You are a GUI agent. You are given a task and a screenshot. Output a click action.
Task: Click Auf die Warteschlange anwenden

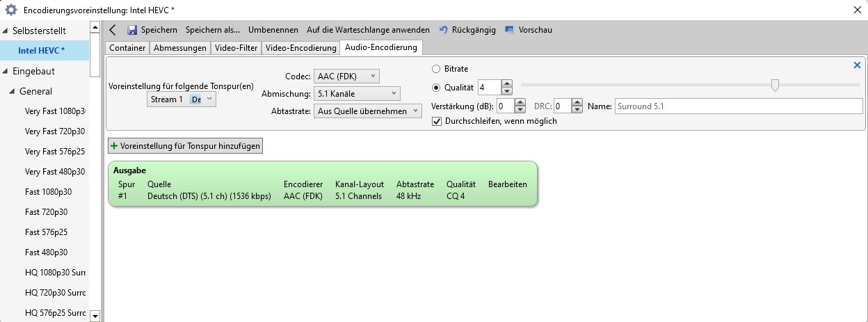click(x=368, y=30)
